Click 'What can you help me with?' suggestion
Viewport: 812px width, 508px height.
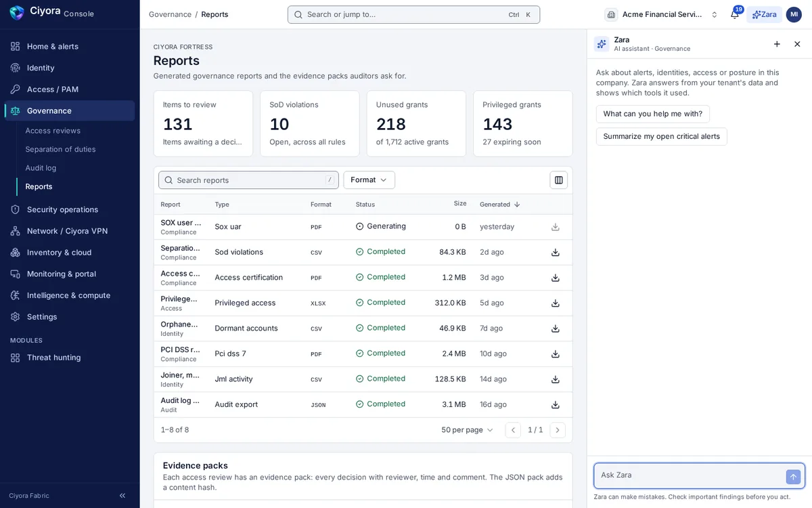point(653,114)
